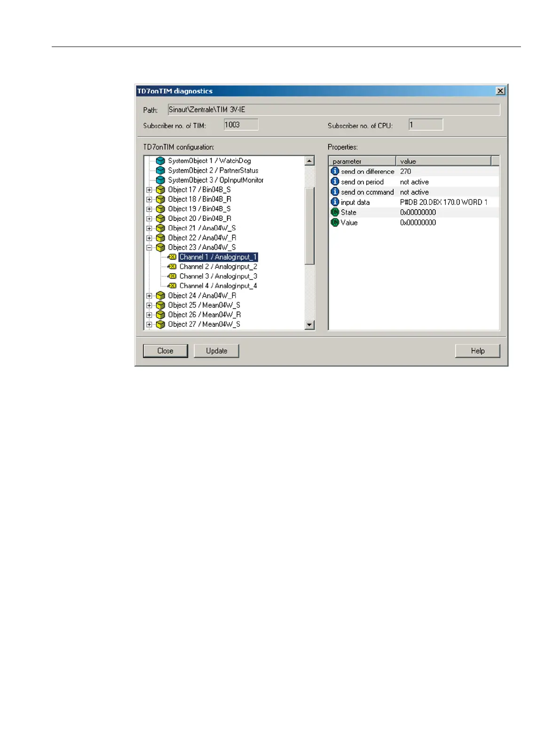Screen dimensions: 560x746
Task: Click the Object 23 Ana04W_S cube icon
Action: (x=160, y=247)
